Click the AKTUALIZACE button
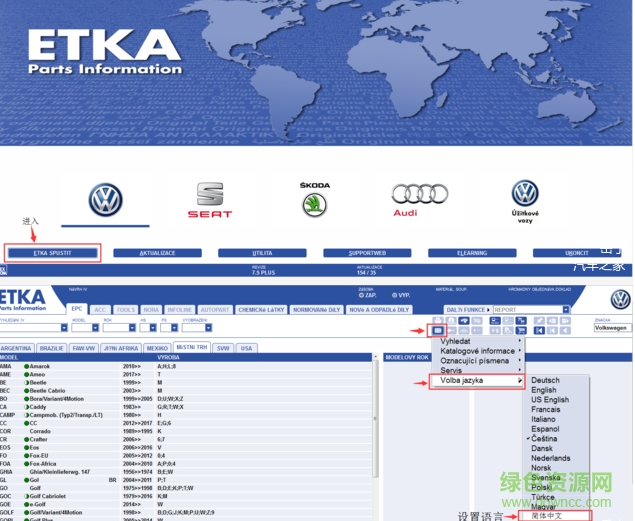 click(x=157, y=253)
